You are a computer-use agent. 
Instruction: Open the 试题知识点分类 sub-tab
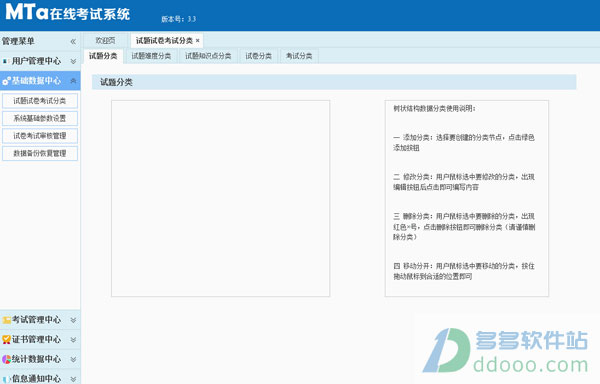[x=208, y=56]
